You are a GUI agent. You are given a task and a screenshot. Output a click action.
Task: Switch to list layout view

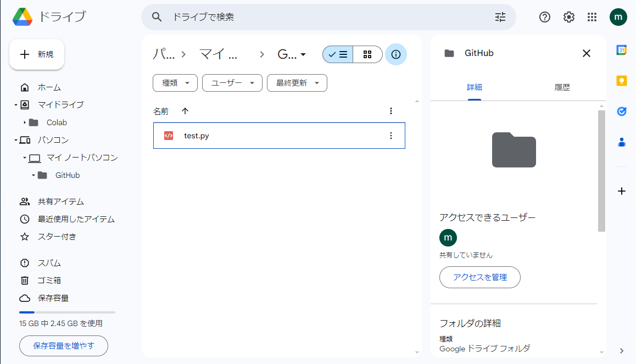click(338, 54)
